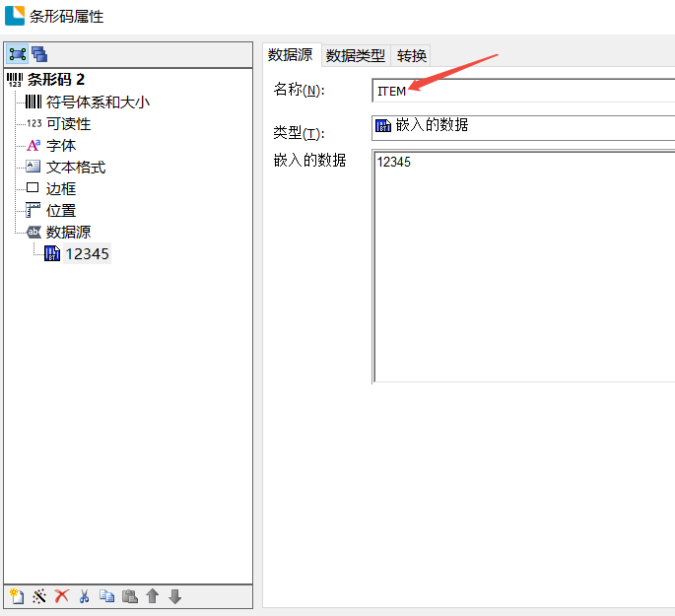Open the data source wizard wand icon
This screenshot has width=675, height=616.
39,596
